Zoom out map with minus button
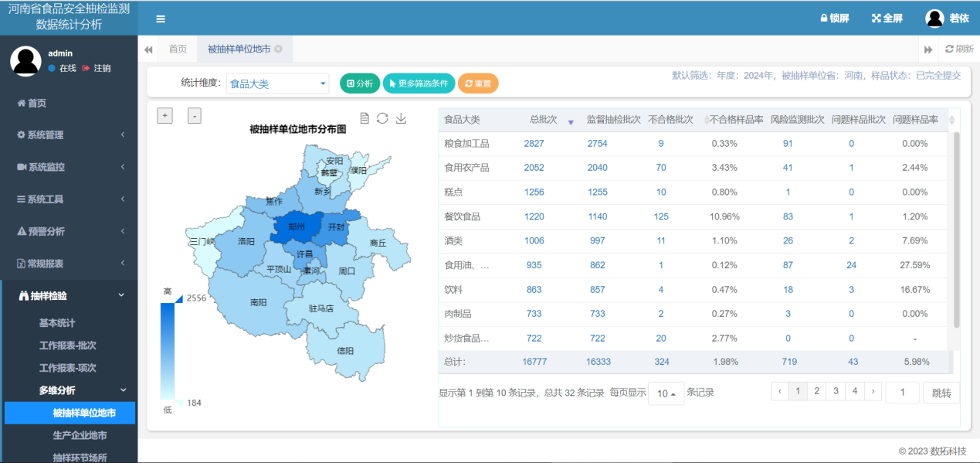 coord(194,115)
